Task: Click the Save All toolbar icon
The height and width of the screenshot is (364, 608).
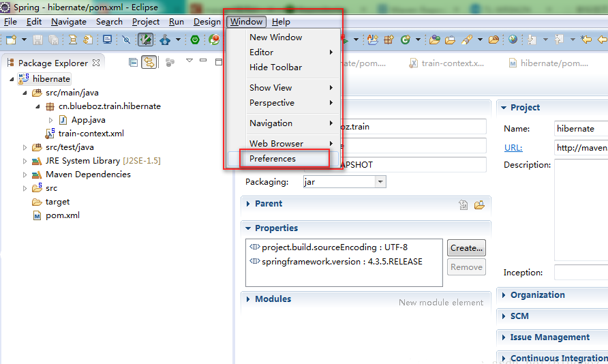Action: [x=54, y=40]
